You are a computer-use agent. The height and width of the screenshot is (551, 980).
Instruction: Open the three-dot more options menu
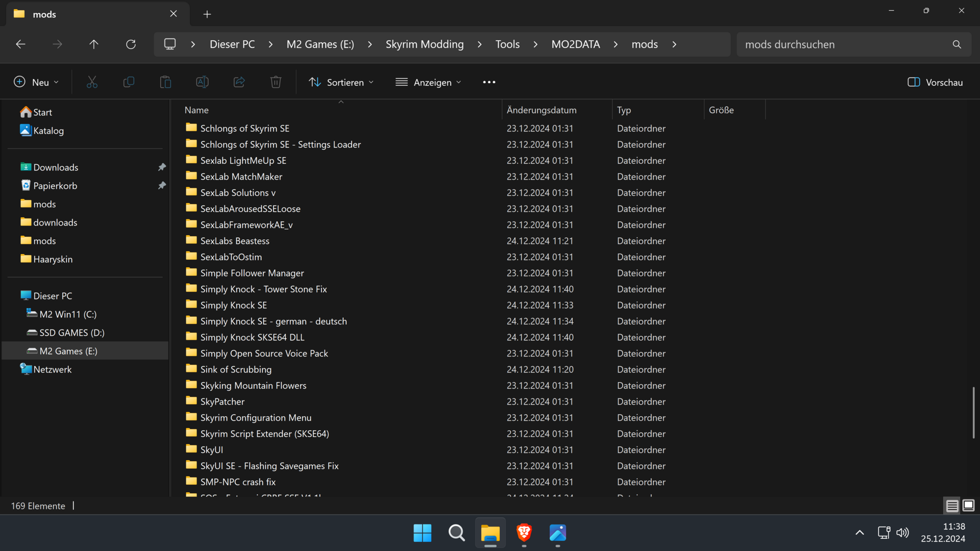tap(489, 82)
